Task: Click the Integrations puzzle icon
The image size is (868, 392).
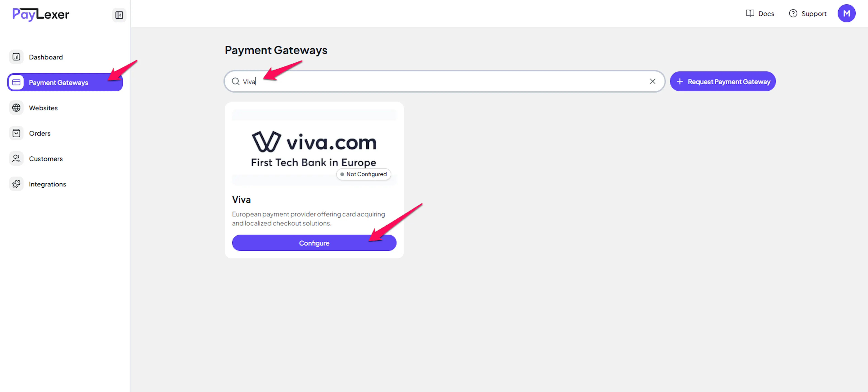Action: tap(16, 184)
